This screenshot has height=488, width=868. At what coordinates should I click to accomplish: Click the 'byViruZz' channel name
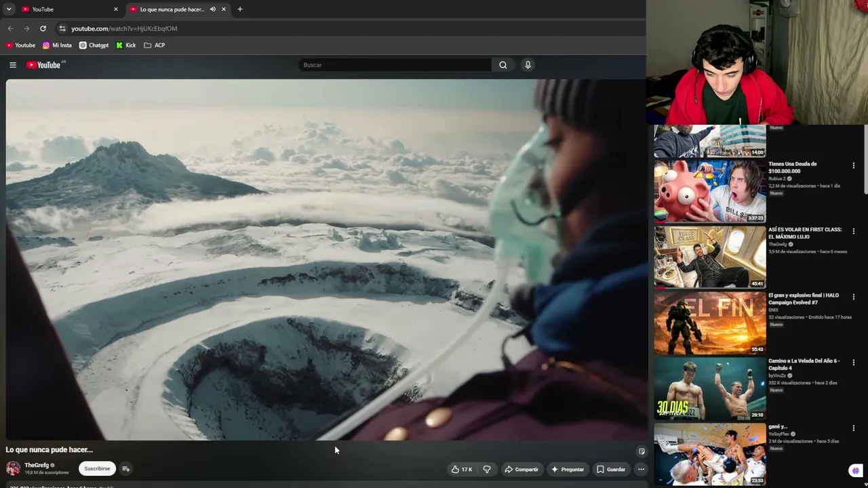coord(777,376)
